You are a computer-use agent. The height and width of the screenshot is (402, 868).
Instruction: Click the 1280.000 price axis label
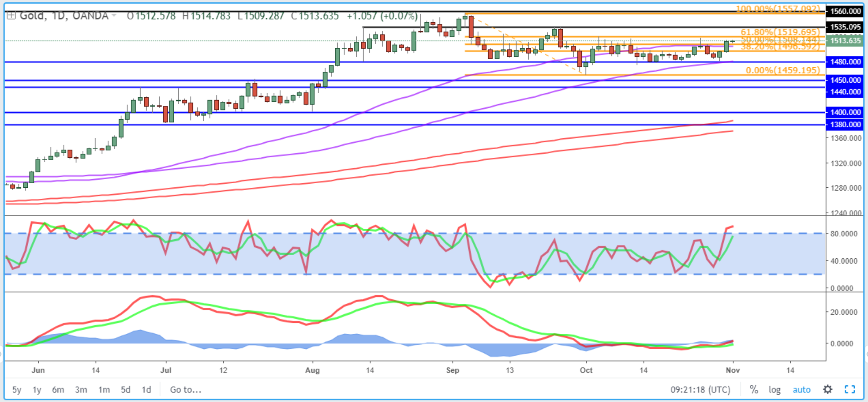click(845, 188)
